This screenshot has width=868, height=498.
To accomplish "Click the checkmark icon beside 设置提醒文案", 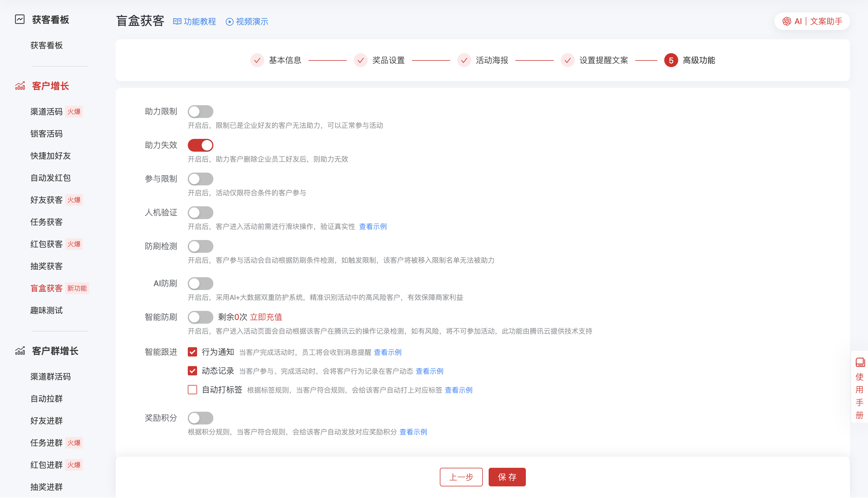I will (567, 60).
